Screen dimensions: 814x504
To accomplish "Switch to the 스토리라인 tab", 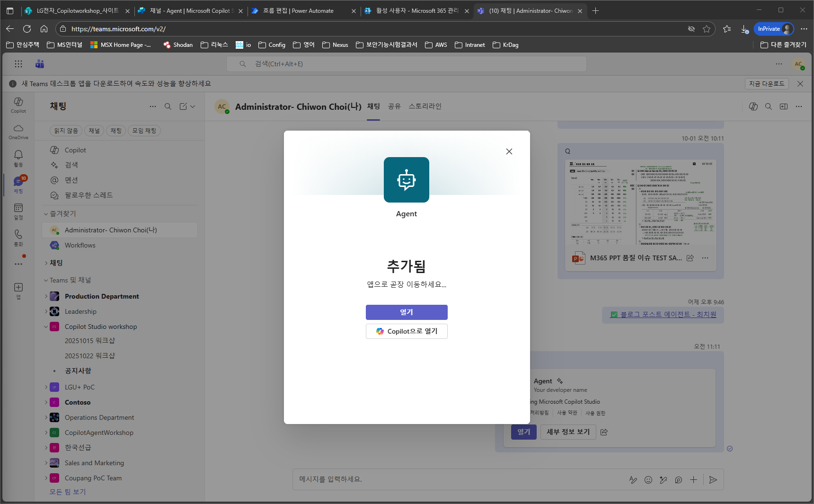I will [425, 106].
